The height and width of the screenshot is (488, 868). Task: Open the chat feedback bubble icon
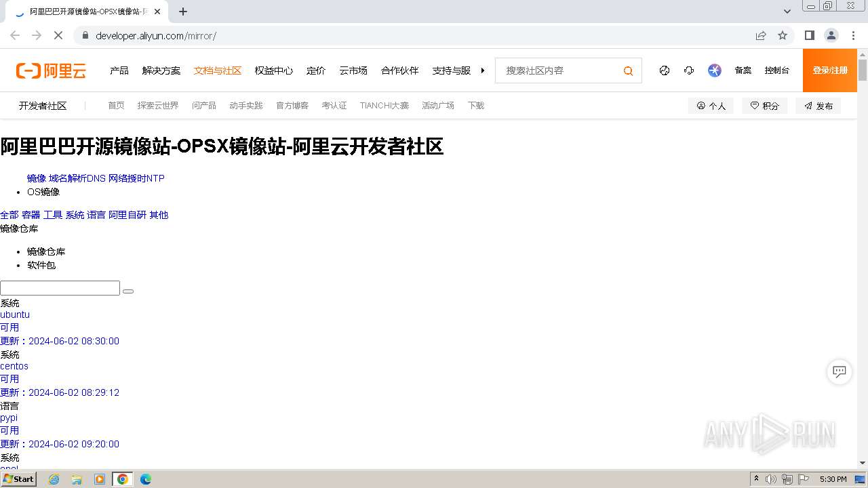click(x=840, y=371)
